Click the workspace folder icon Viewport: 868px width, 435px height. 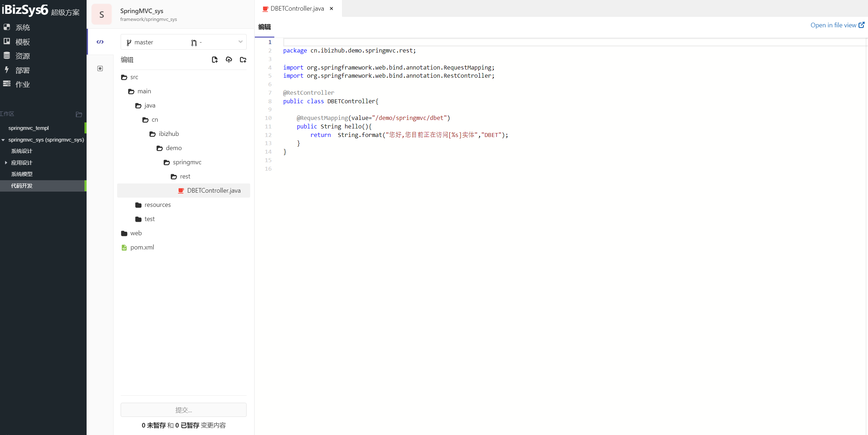click(79, 114)
